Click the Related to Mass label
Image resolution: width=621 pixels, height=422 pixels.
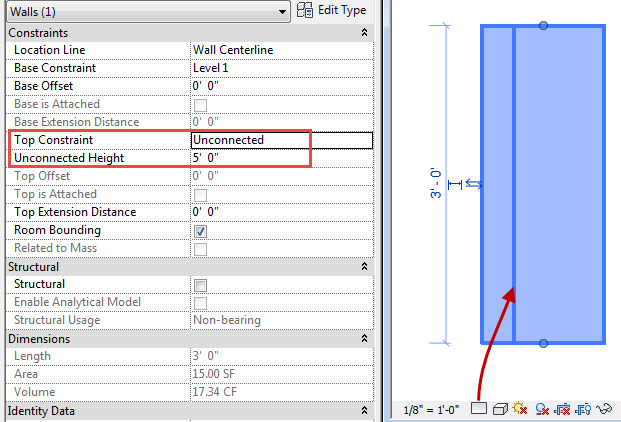55,248
